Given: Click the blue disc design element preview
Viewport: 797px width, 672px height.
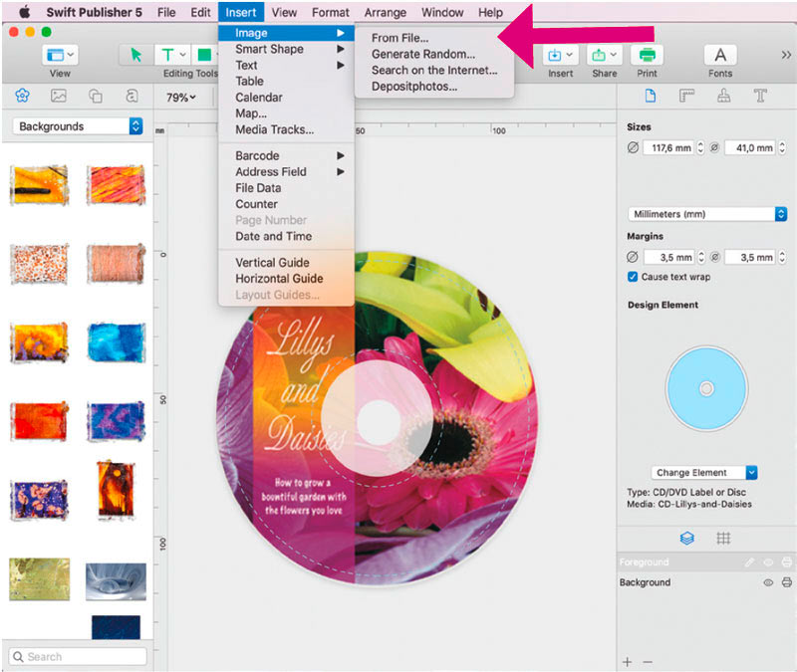Looking at the screenshot, I should 706,388.
